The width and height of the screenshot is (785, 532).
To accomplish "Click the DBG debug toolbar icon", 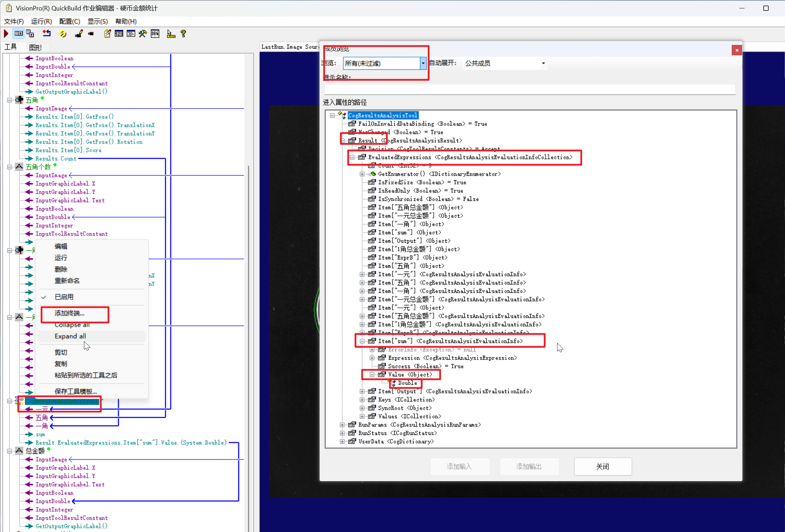I will tap(155, 34).
